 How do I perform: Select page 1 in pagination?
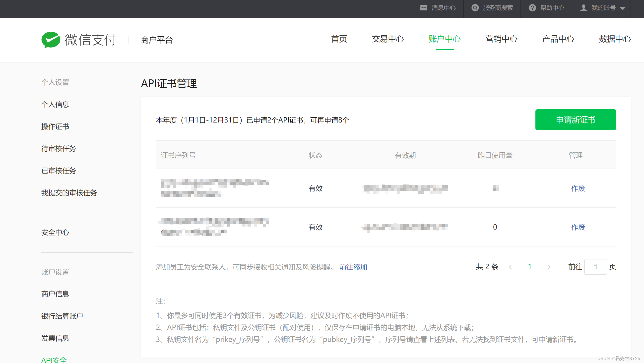[x=529, y=267]
